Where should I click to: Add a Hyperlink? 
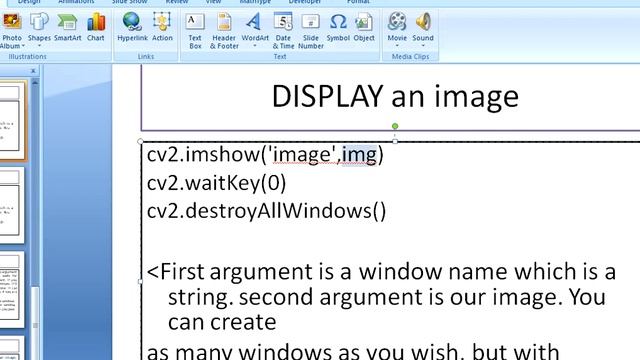pos(132,27)
